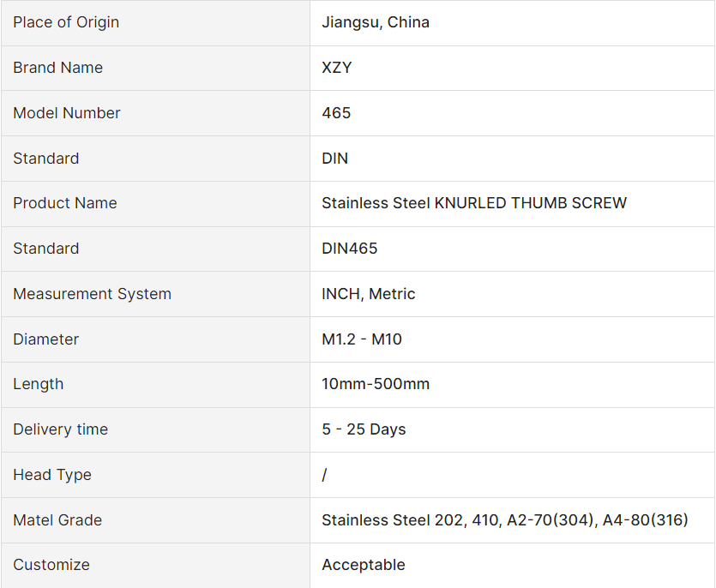This screenshot has height=588, width=716.
Task: Select the "Stainless Steel 202, 410" grade value
Action: pos(505,520)
